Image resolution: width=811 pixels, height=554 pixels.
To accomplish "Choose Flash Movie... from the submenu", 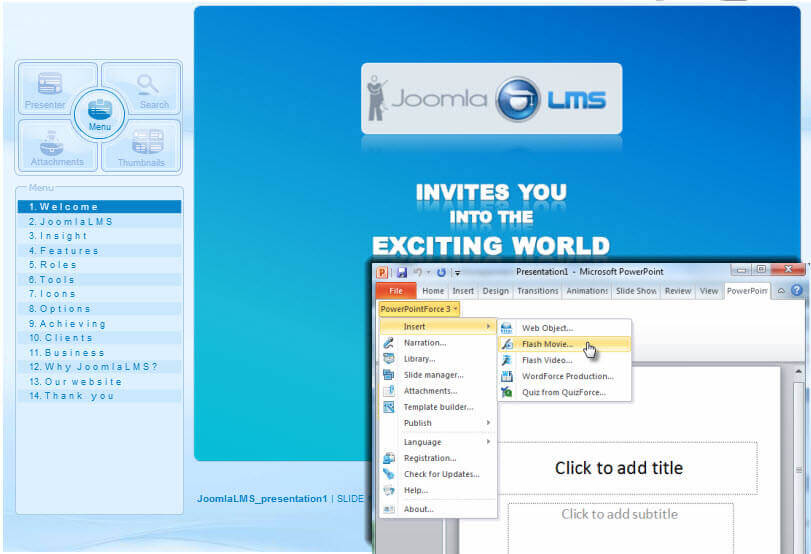I will [564, 344].
